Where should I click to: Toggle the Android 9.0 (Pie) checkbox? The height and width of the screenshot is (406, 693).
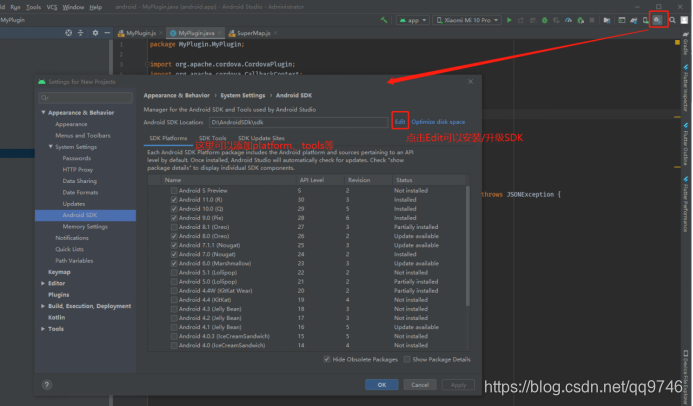click(174, 218)
